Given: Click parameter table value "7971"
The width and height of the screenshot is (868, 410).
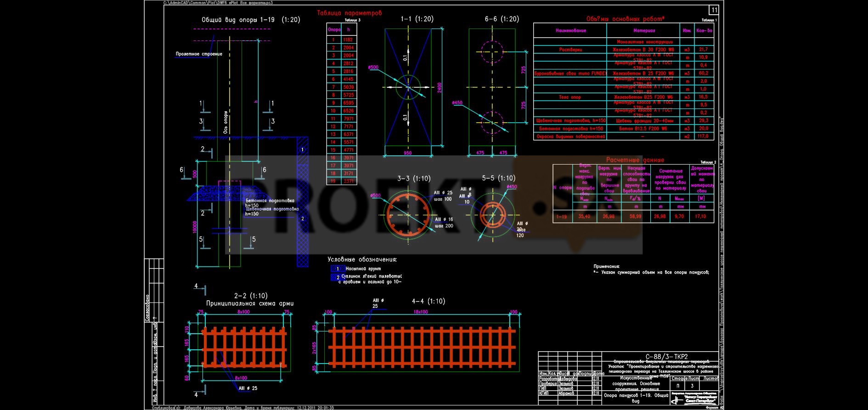Looking at the screenshot, I should pos(349,119).
